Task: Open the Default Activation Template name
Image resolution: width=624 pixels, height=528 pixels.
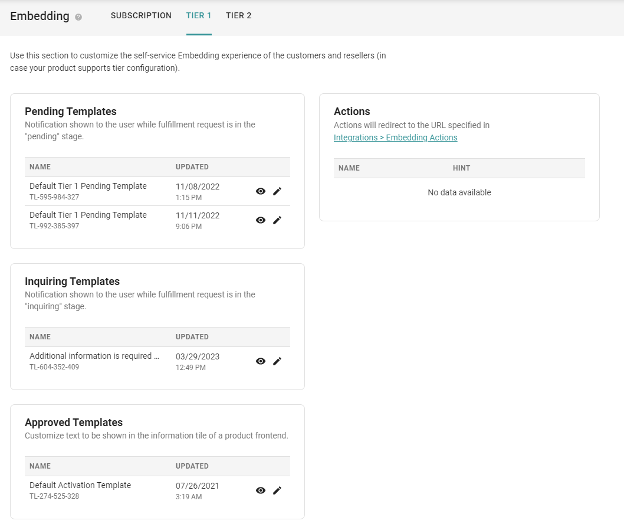Action: 80,485
